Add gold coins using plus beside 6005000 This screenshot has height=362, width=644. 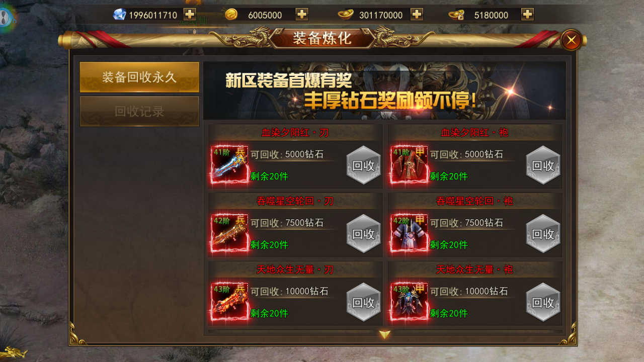tap(302, 15)
